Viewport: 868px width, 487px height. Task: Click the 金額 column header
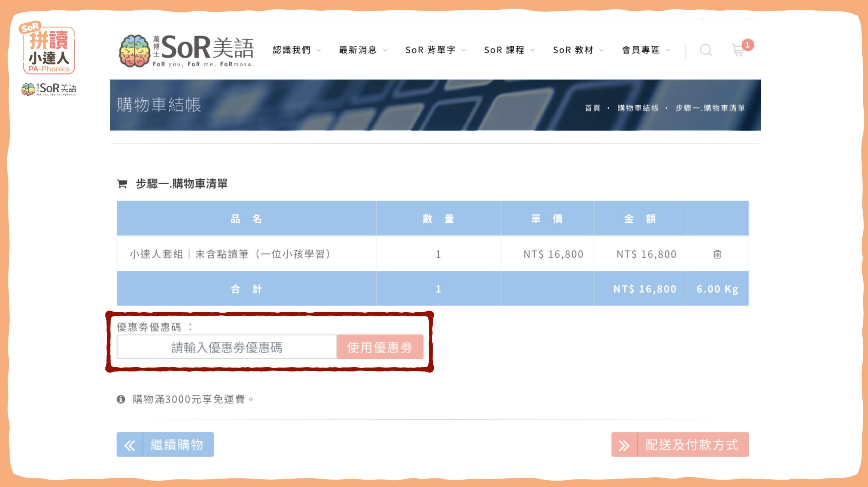click(x=640, y=219)
